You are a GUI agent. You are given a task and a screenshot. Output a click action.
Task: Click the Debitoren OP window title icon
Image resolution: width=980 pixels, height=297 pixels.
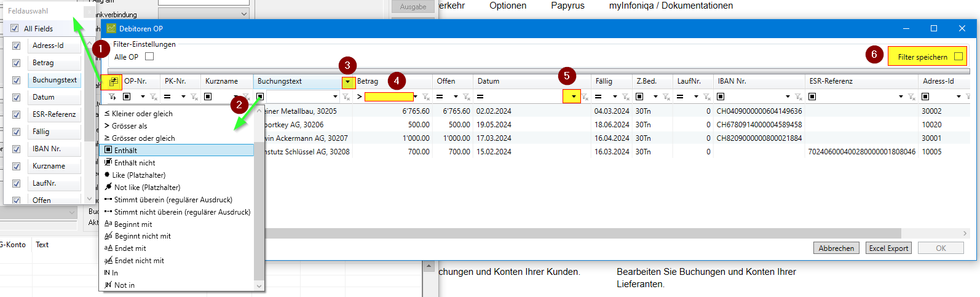click(x=111, y=28)
